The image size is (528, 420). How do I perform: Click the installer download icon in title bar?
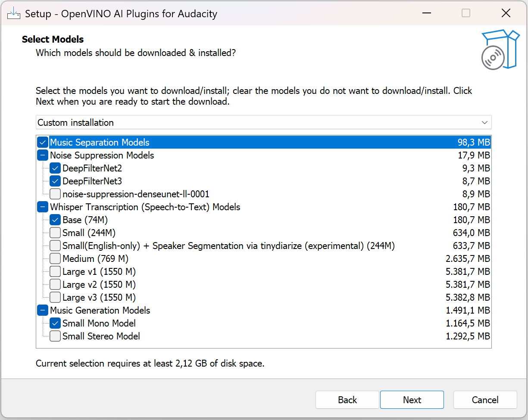[x=13, y=13]
